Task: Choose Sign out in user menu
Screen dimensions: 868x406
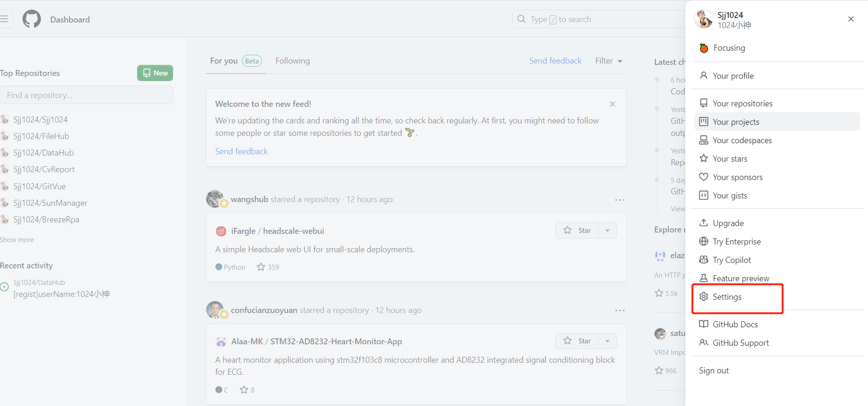Action: [777, 370]
